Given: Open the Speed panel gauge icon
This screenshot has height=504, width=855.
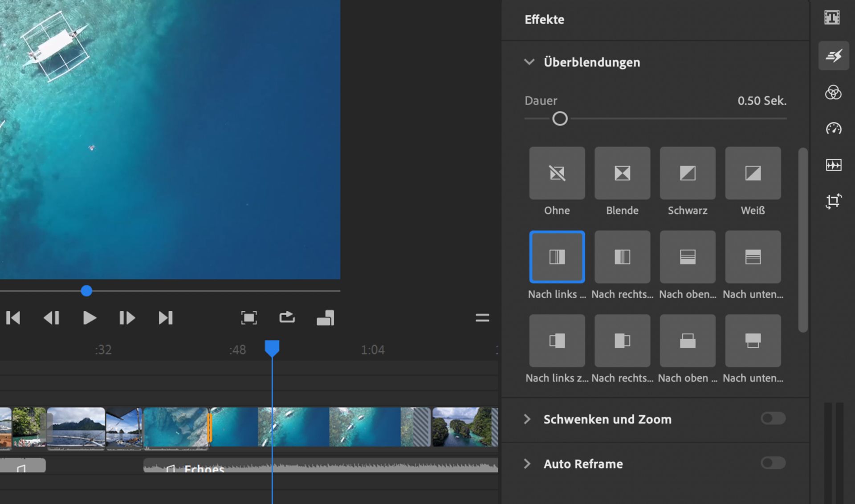Looking at the screenshot, I should pyautogui.click(x=833, y=129).
